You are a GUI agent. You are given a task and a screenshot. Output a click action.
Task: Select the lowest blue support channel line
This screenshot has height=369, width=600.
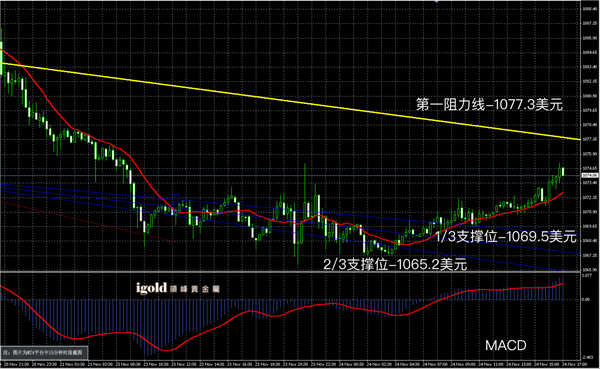coord(281,230)
